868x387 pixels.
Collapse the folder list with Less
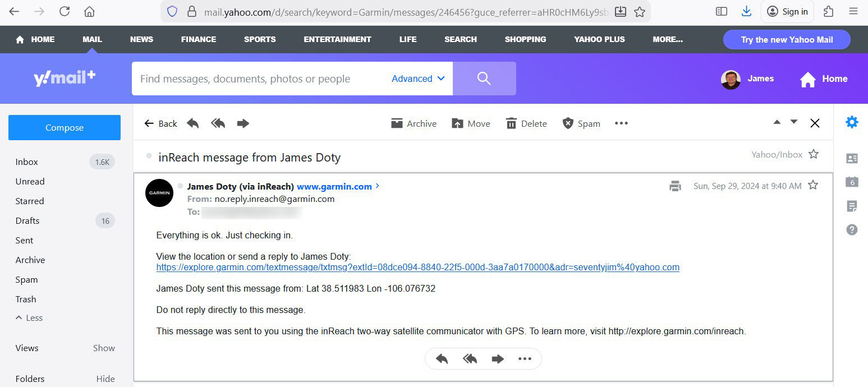pyautogui.click(x=29, y=317)
